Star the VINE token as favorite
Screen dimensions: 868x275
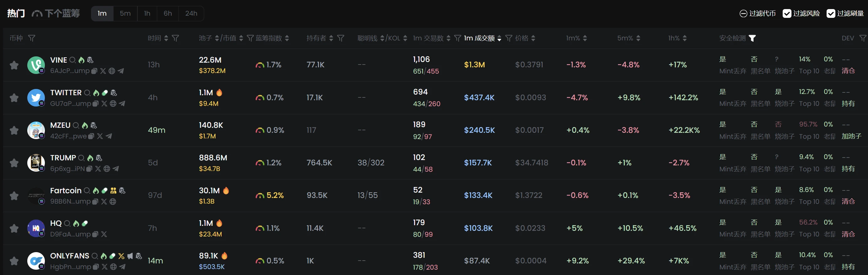click(x=14, y=65)
